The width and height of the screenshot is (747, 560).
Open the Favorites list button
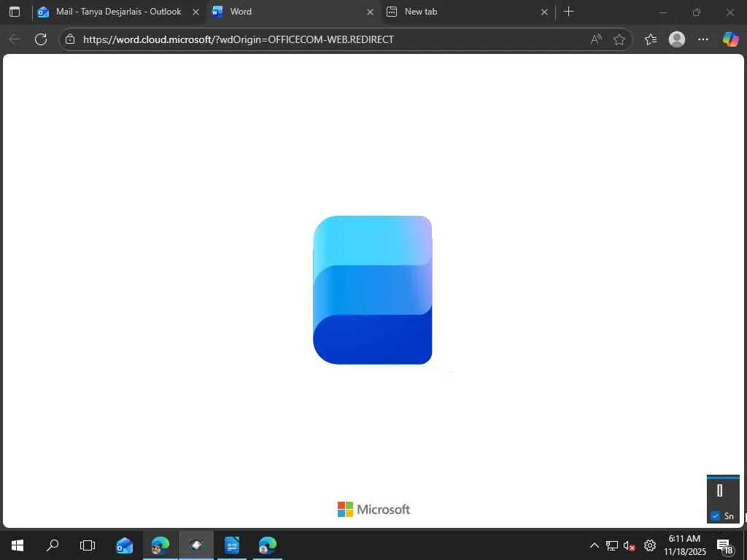pyautogui.click(x=651, y=39)
